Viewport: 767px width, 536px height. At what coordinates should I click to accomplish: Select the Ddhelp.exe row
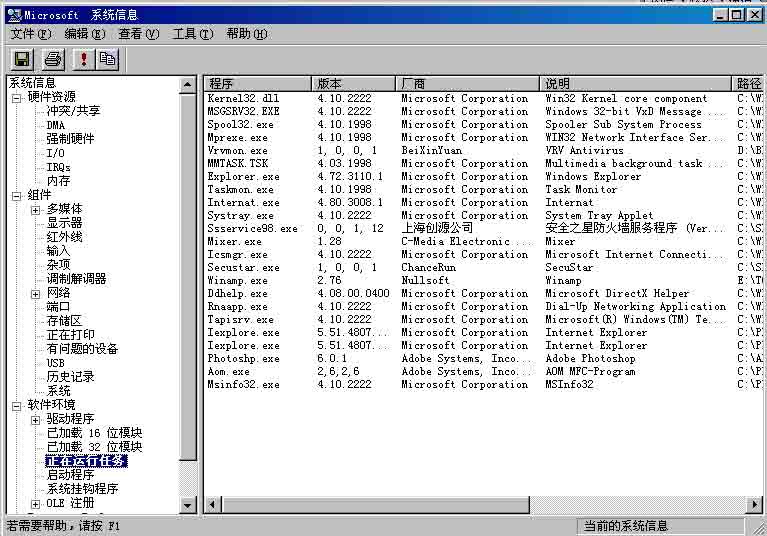(x=483, y=293)
